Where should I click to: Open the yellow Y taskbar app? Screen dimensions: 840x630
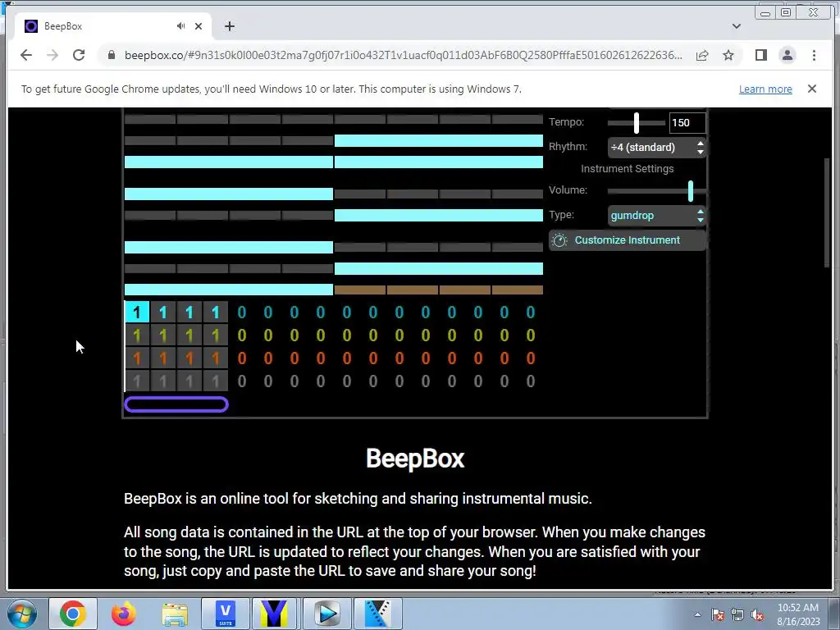tap(276, 614)
